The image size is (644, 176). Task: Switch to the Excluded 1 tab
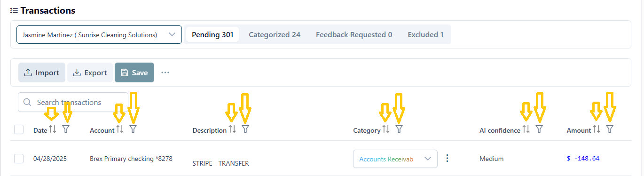pyautogui.click(x=425, y=34)
